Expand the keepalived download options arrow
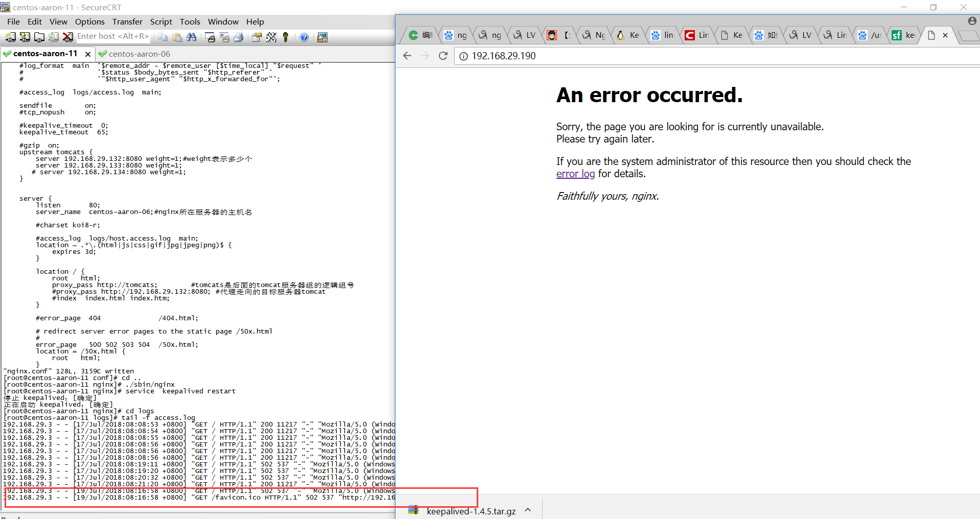 [528, 510]
